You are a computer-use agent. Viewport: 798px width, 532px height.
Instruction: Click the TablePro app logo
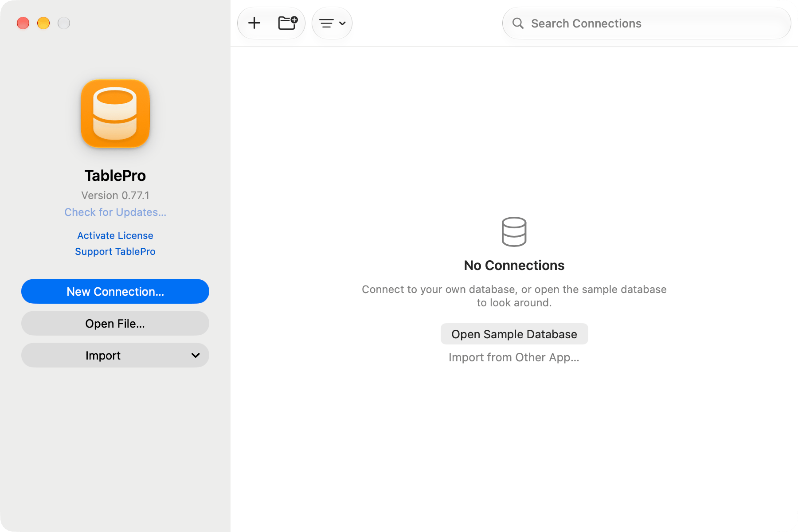(115, 113)
